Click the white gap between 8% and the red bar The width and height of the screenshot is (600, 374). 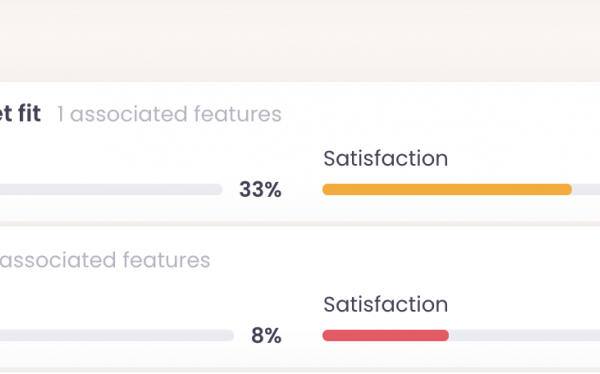pos(302,336)
